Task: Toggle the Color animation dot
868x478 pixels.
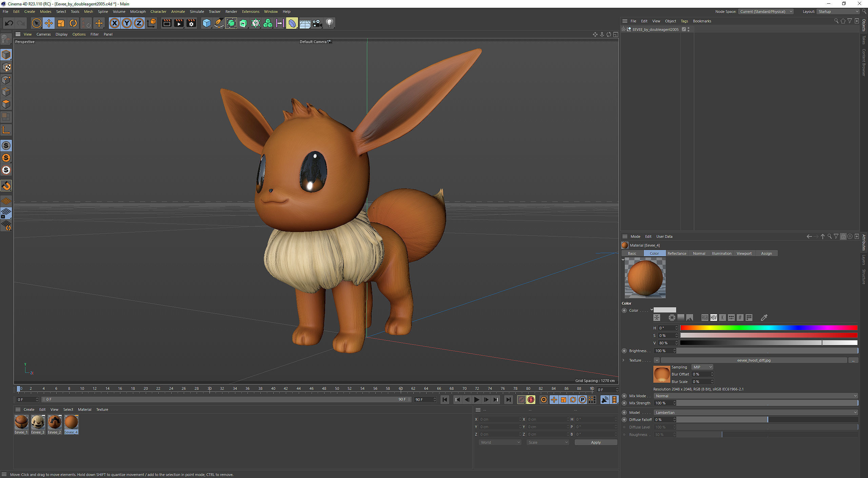Action: coord(624,310)
